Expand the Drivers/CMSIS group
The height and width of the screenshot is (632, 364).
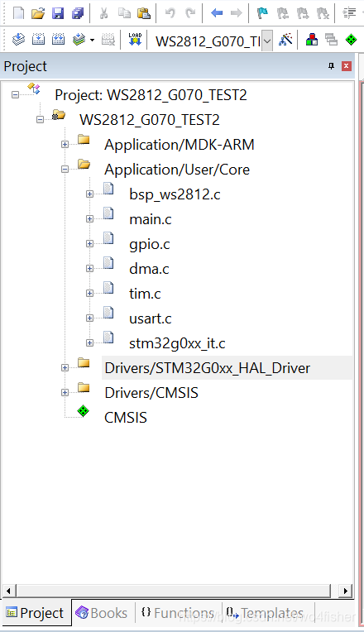[x=65, y=393]
